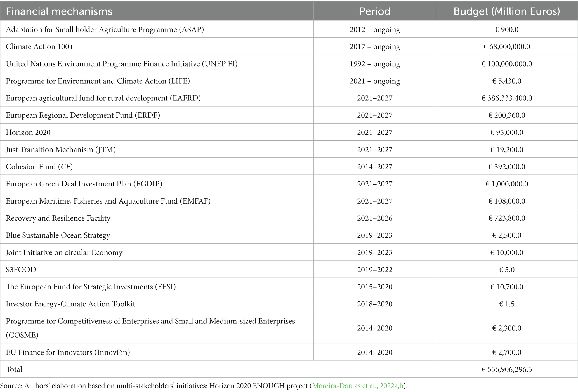Click the '1992 – ongoing' period cell
The image size is (578, 392).
[x=375, y=64]
